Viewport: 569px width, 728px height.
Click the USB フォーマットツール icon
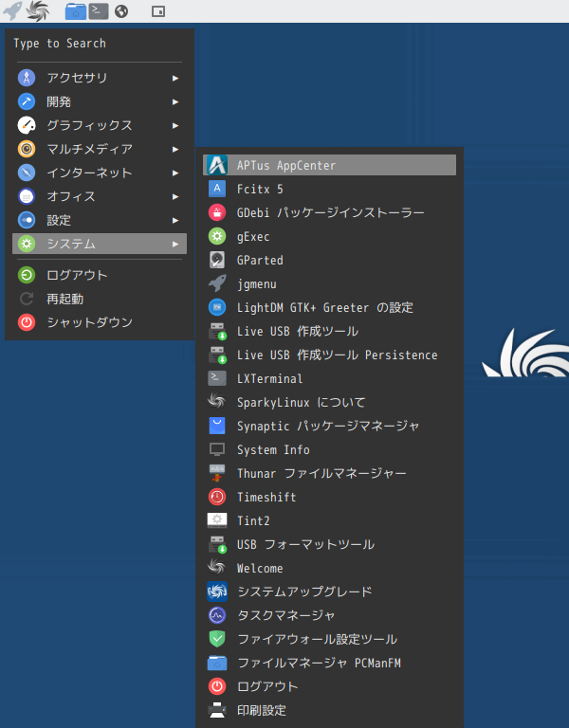[x=217, y=544]
